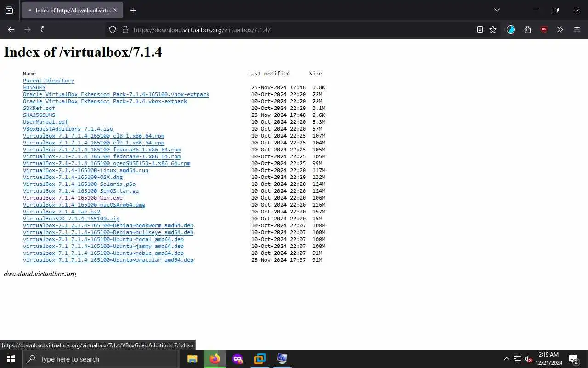
Task: Download VirtualBox macOSArm64.dmg
Action: pyautogui.click(x=84, y=205)
